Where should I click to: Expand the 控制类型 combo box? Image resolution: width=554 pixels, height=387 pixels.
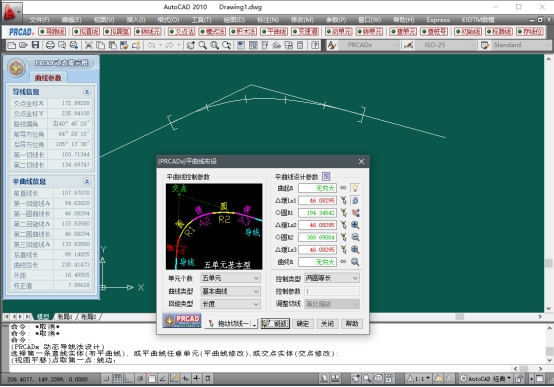pos(332,278)
